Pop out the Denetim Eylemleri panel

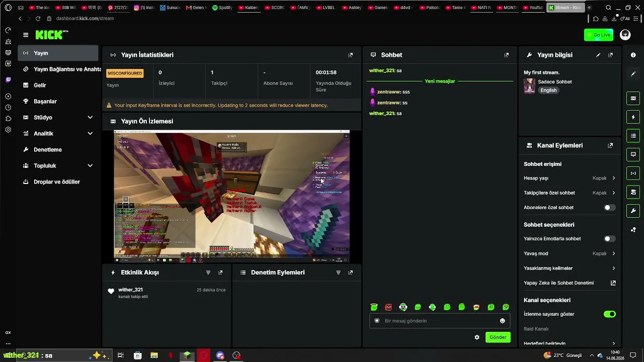[351, 273]
